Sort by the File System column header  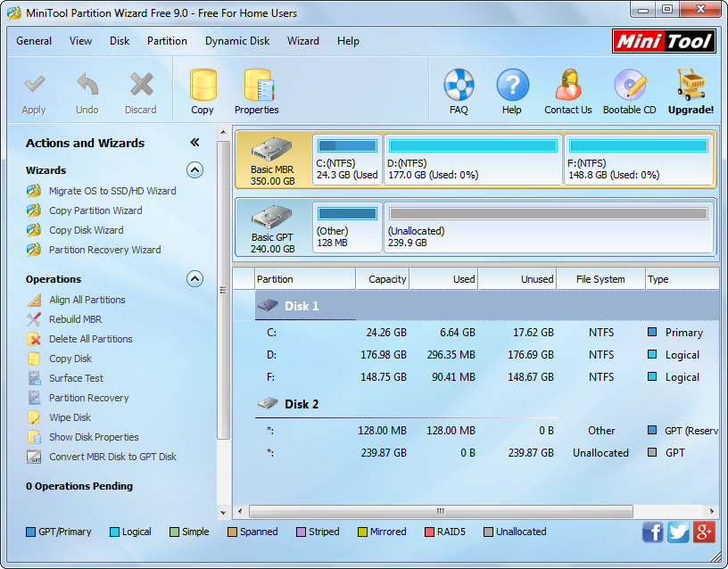tap(600, 279)
